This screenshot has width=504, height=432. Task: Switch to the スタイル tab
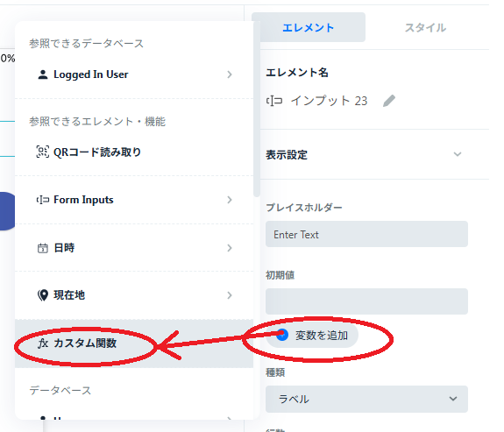[425, 28]
